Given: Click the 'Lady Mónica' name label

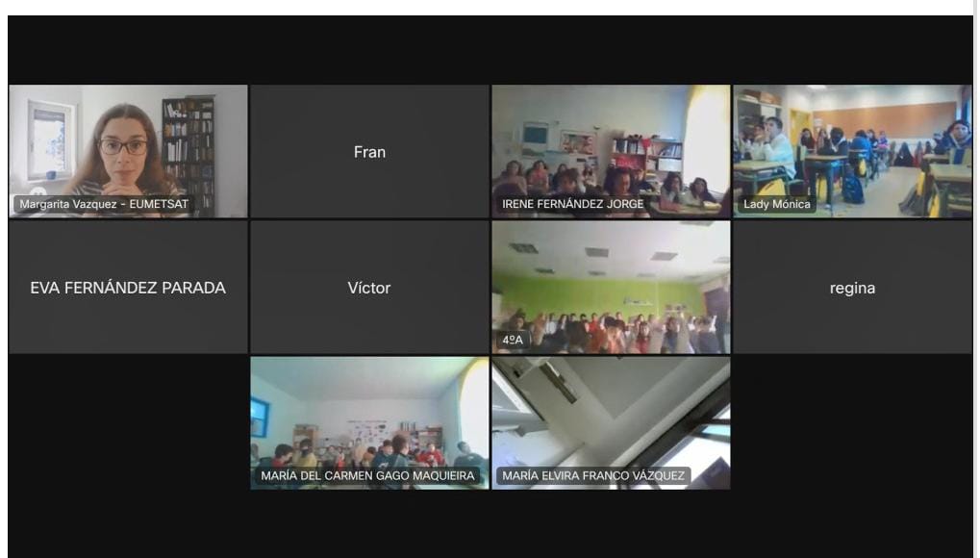Looking at the screenshot, I should tap(777, 204).
